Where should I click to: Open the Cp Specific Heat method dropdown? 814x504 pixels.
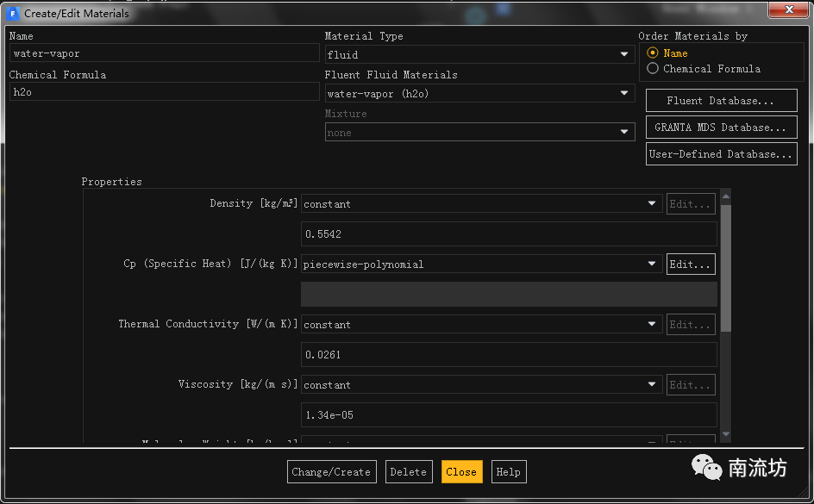[x=481, y=264]
